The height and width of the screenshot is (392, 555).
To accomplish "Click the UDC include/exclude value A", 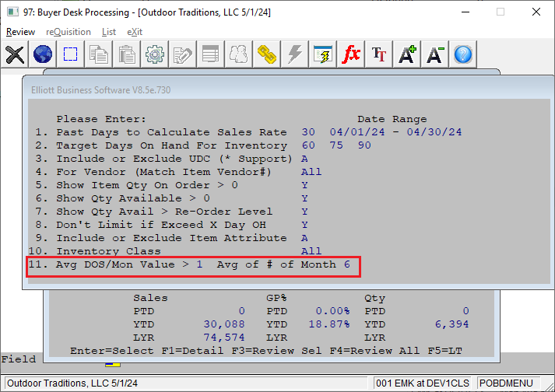I will point(304,159).
